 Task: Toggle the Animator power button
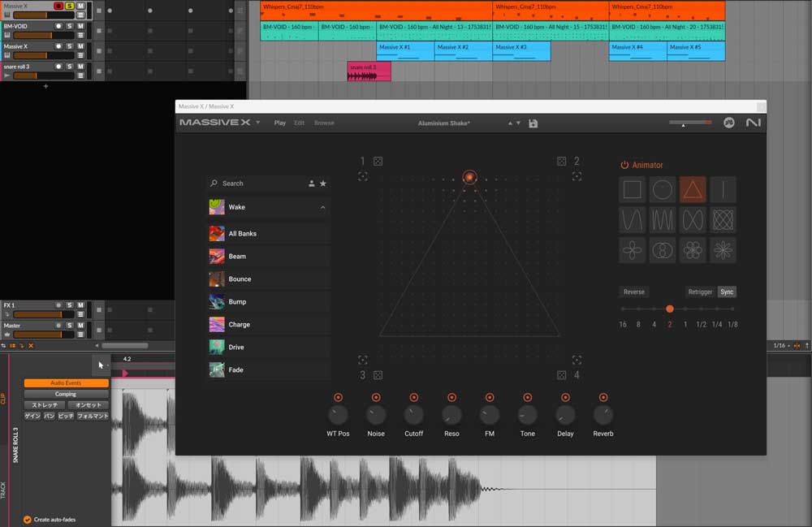624,165
